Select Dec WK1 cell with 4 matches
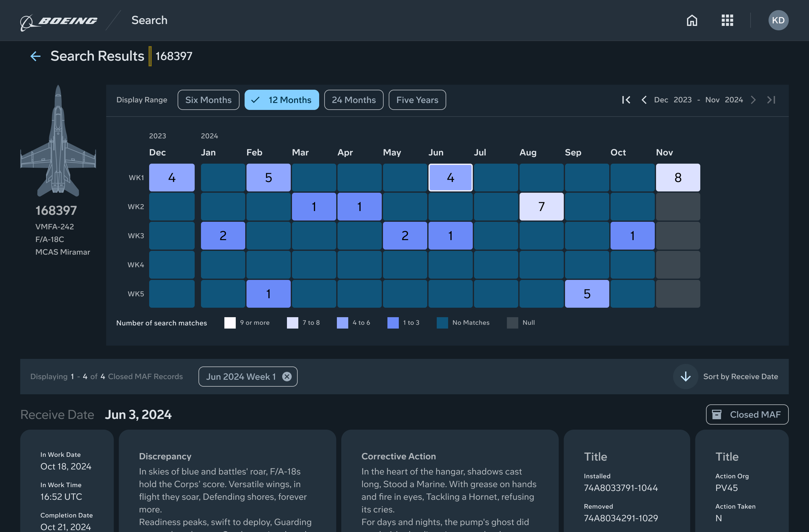This screenshot has width=809, height=532. [x=172, y=178]
